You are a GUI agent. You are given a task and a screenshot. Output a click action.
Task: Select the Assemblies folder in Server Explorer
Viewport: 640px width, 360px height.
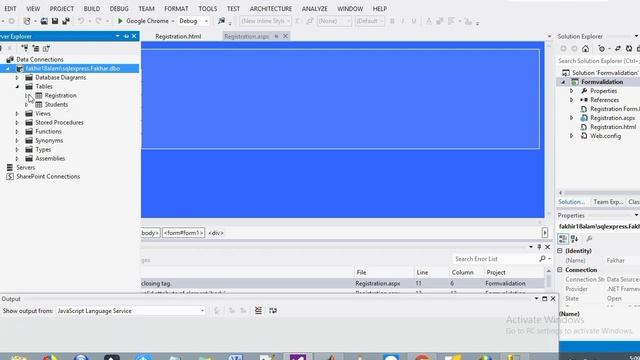pyautogui.click(x=50, y=158)
